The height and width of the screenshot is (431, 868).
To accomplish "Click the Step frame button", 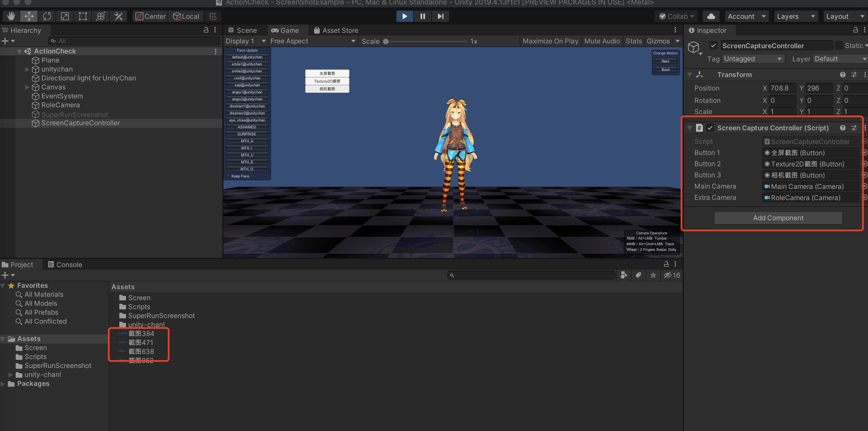I will tap(440, 16).
